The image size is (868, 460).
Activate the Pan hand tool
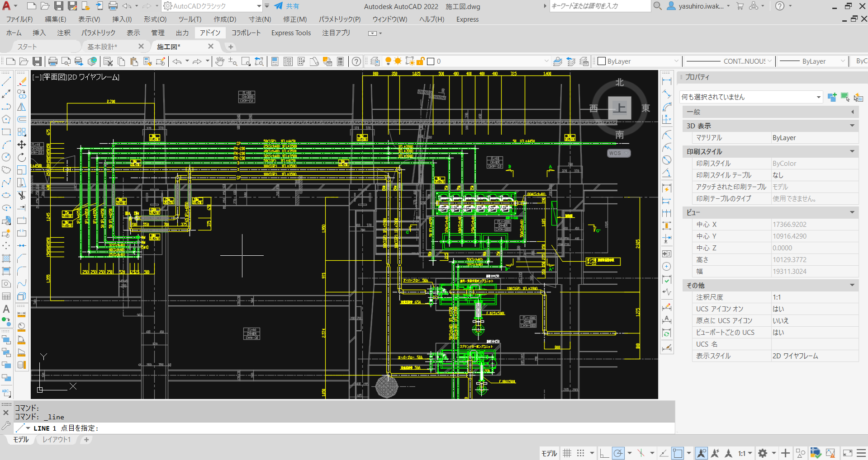220,61
